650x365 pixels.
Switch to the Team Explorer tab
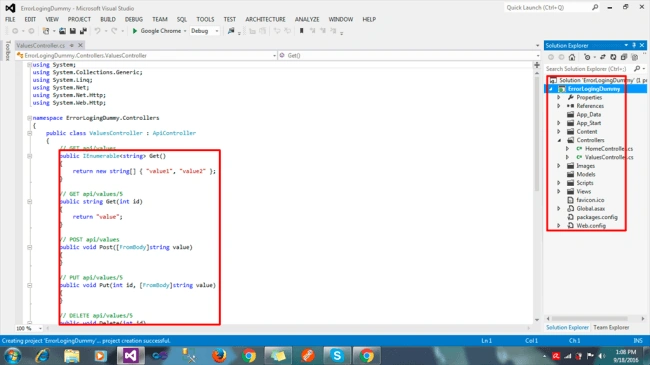pyautogui.click(x=611, y=327)
